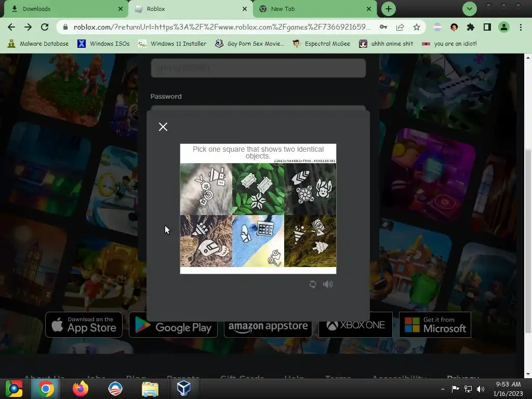
Task: Open the taskbar clock showing 9:53 AM
Action: pyautogui.click(x=508, y=389)
